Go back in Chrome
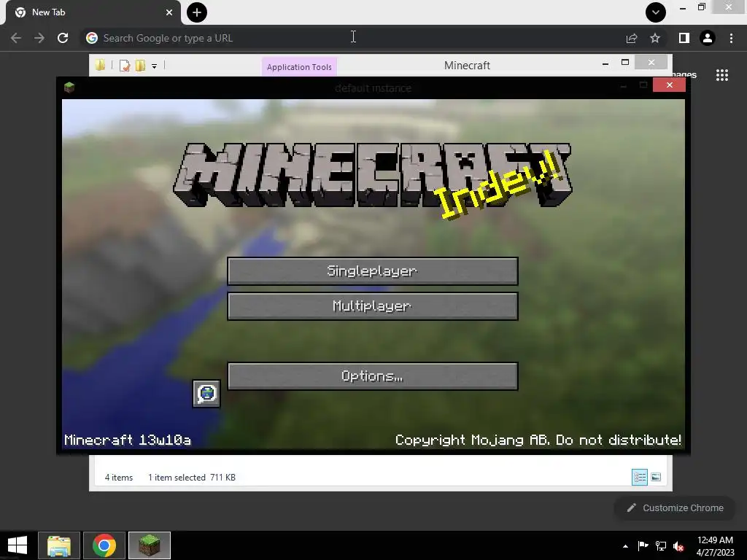 16,38
